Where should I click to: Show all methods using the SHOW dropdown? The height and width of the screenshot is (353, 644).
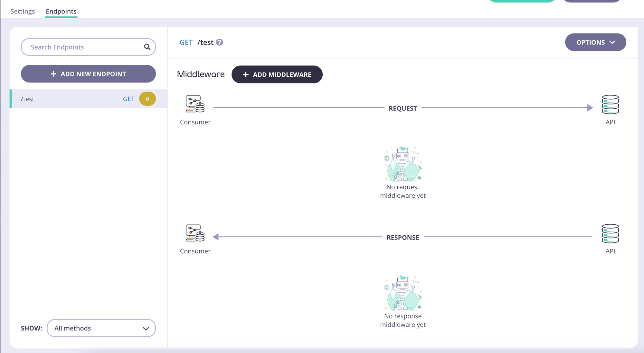[101, 328]
